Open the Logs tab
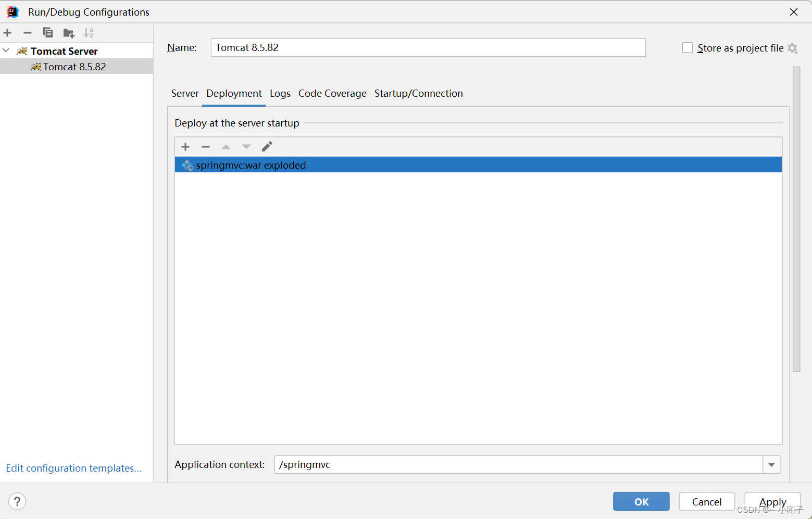This screenshot has width=812, height=519. click(280, 94)
